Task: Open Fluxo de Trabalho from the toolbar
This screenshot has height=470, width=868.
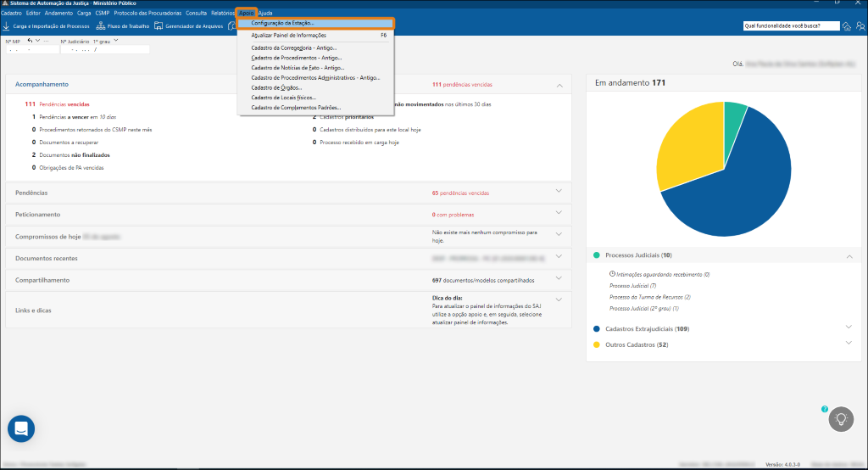Action: 122,26
